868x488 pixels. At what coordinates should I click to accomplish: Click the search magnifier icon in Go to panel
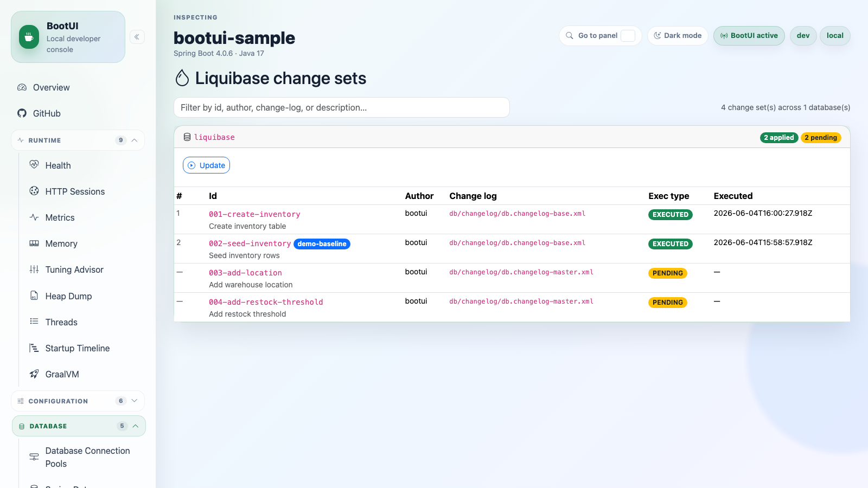pos(570,36)
